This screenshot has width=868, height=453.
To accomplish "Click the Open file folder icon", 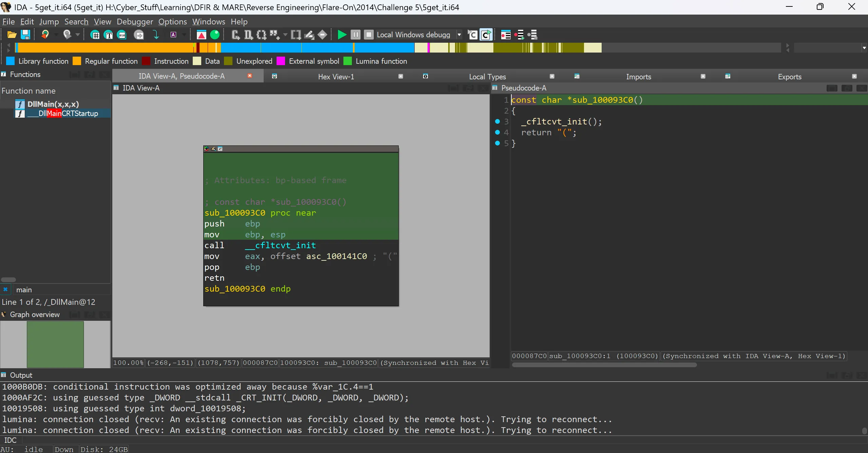I will coord(12,35).
